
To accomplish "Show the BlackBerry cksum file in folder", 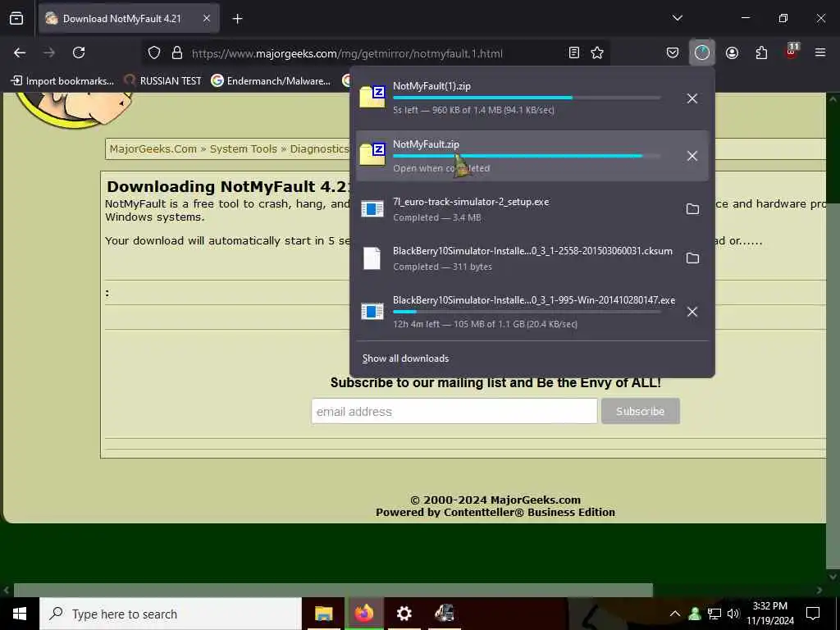I will [x=692, y=258].
